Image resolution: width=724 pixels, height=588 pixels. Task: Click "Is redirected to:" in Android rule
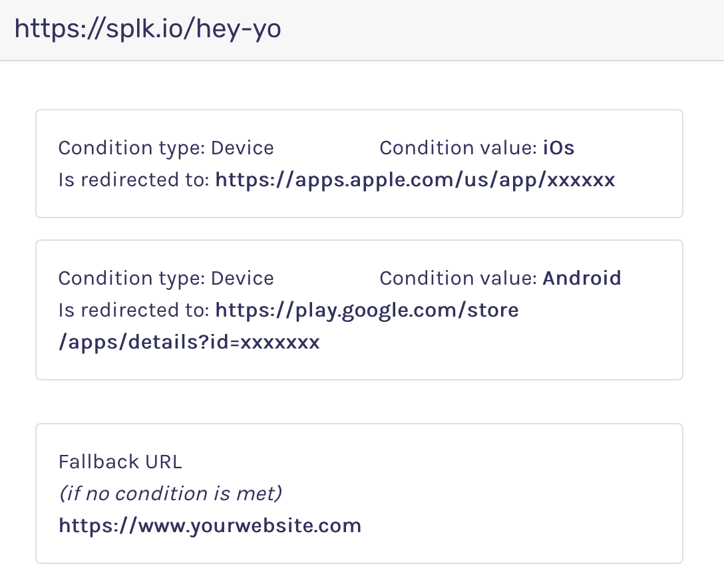[x=134, y=310]
